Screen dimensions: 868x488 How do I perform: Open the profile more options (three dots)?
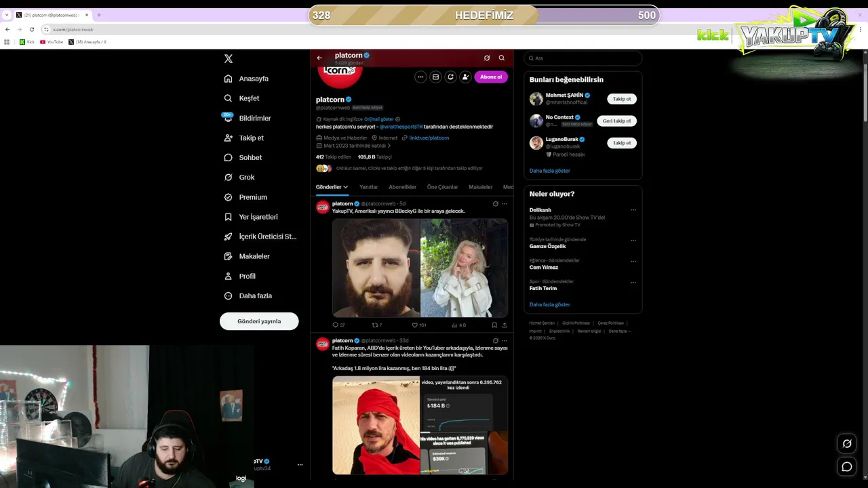coord(420,77)
